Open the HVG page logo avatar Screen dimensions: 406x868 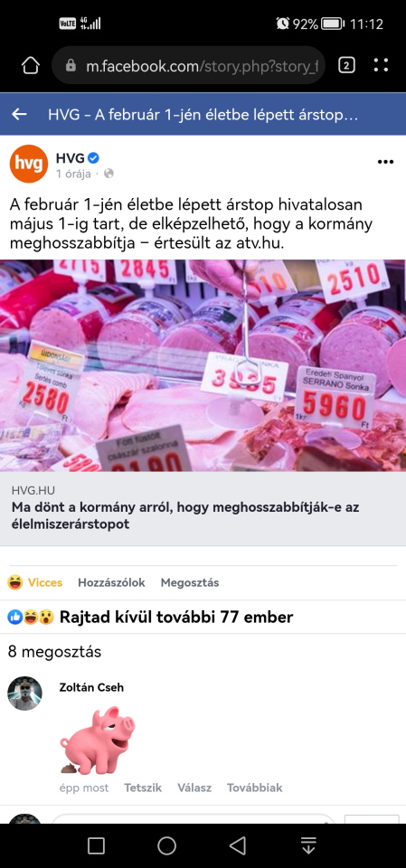pyautogui.click(x=29, y=164)
